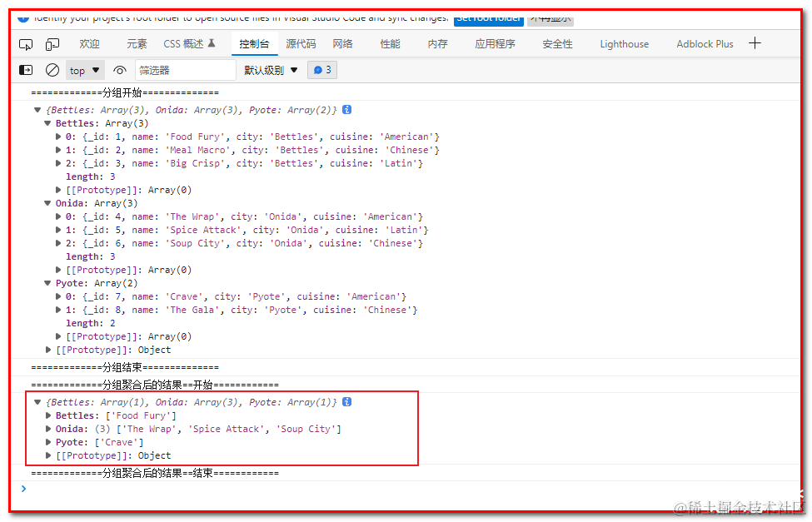812x522 pixels.
Task: Click the 分组结束 log line
Action: point(125,367)
